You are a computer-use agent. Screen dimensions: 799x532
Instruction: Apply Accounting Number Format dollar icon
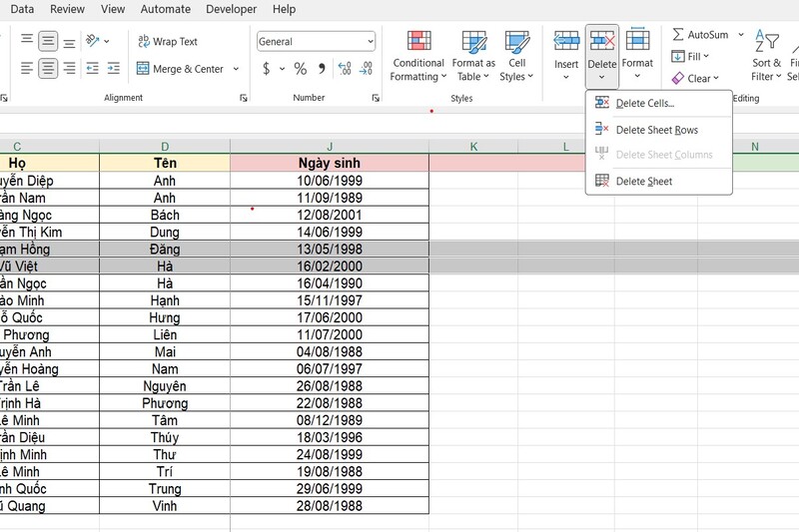(x=266, y=68)
